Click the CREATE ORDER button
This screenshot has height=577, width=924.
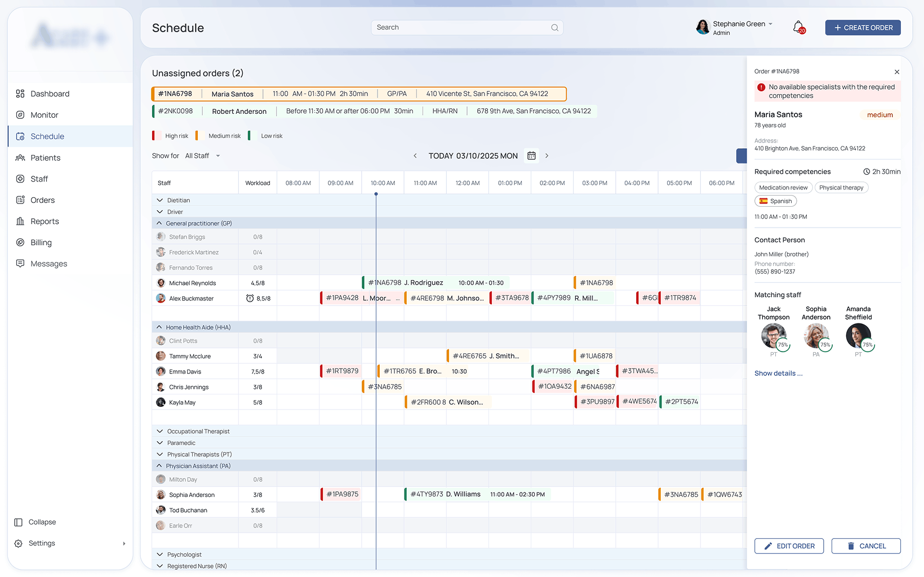click(863, 27)
